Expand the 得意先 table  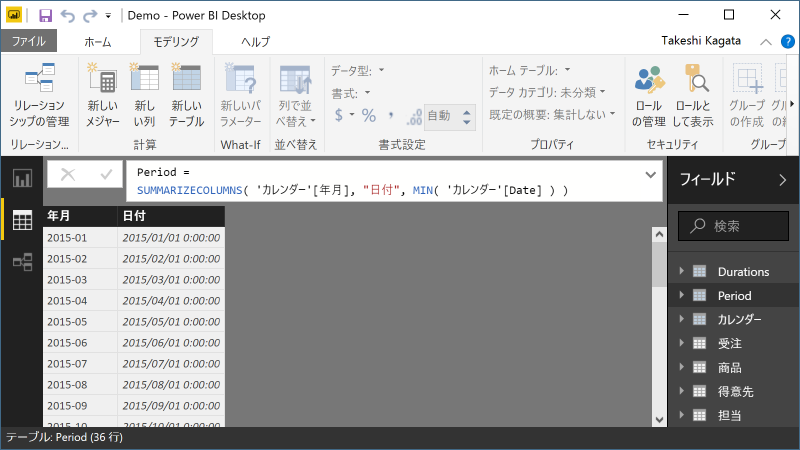click(682, 391)
